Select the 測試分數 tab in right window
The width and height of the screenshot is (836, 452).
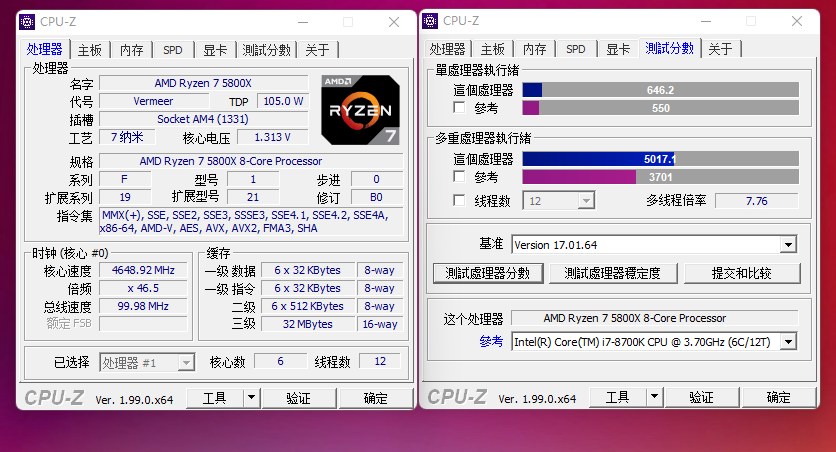(670, 48)
